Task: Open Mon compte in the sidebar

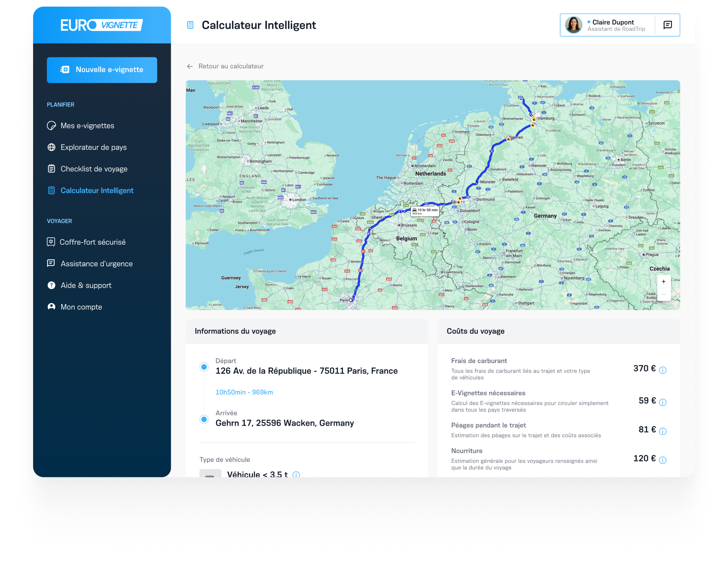Action: 81,307
